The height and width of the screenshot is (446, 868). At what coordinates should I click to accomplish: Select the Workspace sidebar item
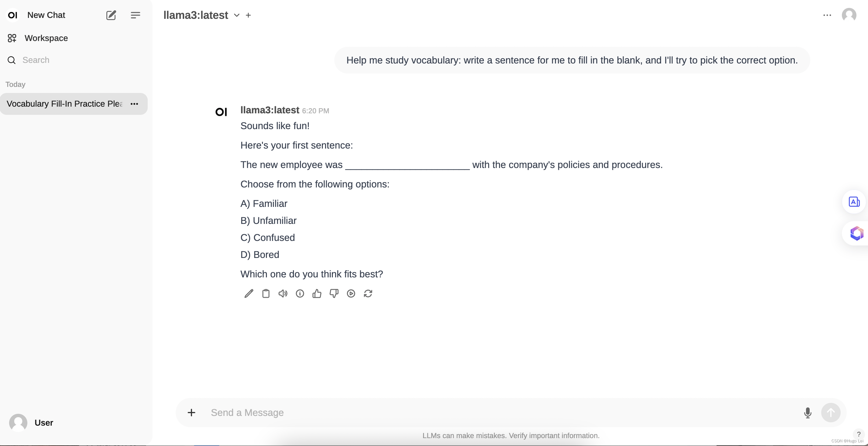pos(46,38)
